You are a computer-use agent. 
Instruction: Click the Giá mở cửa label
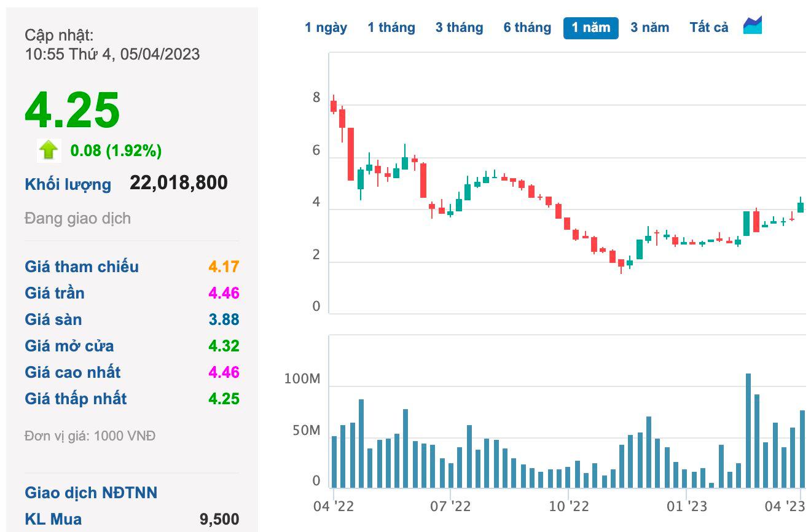[69, 346]
